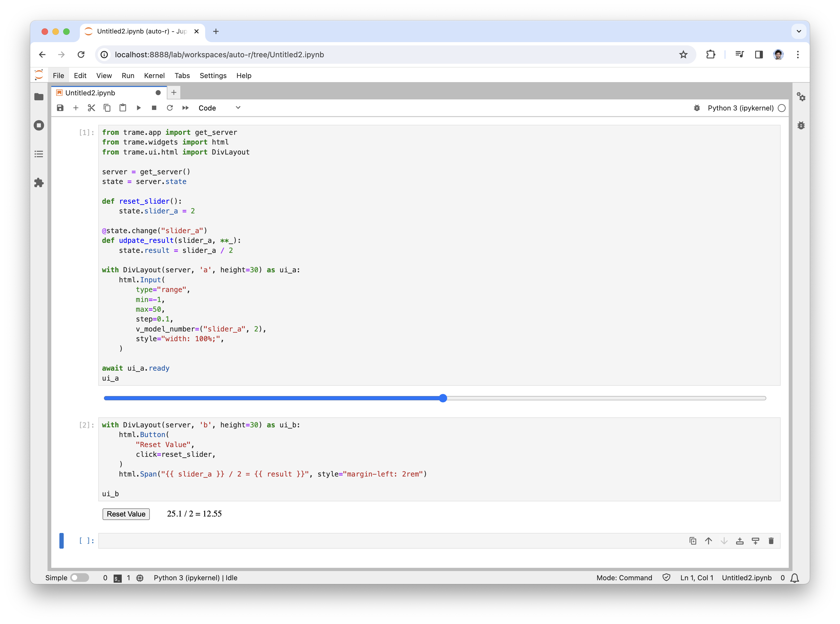This screenshot has width=840, height=624.
Task: Duplicate the active cell icon
Action: click(693, 541)
